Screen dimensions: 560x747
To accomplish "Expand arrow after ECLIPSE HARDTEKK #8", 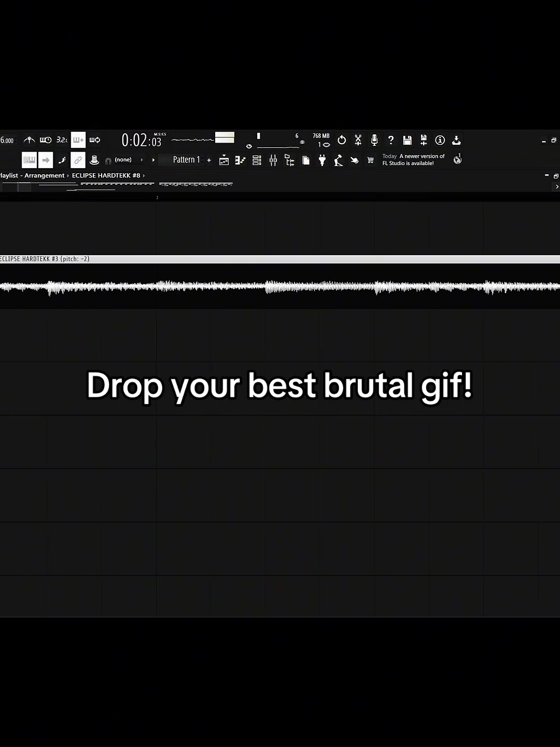I will [x=144, y=175].
